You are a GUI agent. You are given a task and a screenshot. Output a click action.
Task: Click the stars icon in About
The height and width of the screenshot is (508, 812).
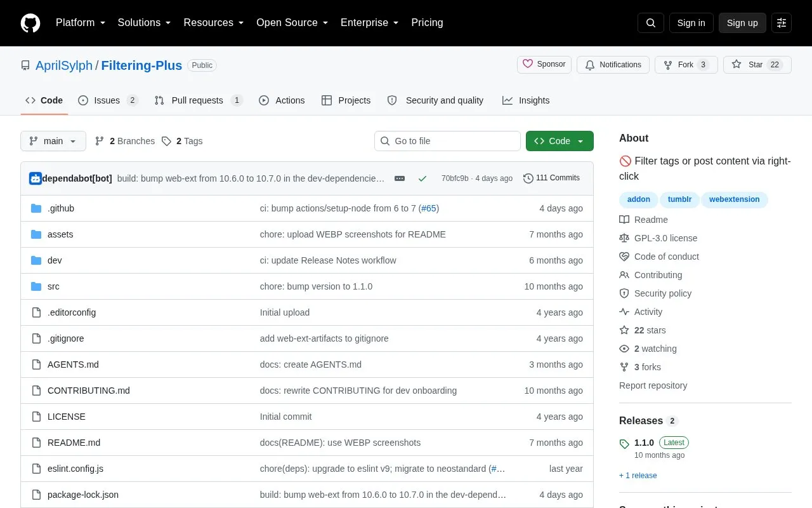(x=624, y=330)
